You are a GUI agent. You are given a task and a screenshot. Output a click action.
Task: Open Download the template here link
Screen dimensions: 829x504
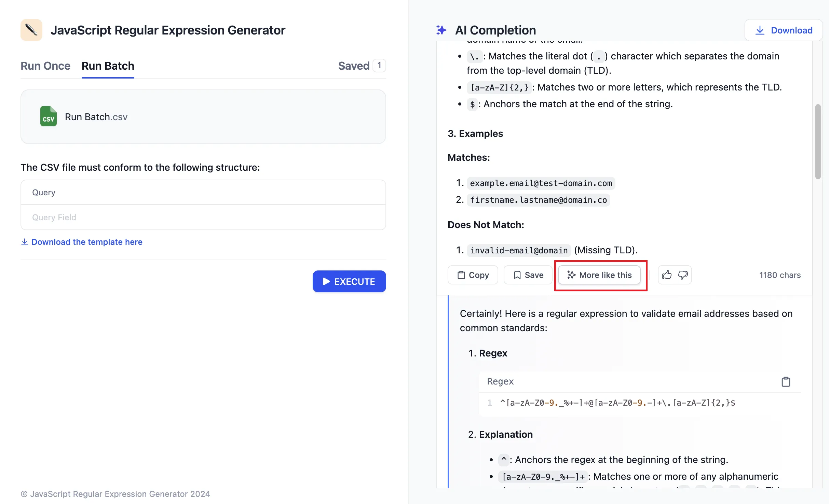click(x=87, y=242)
